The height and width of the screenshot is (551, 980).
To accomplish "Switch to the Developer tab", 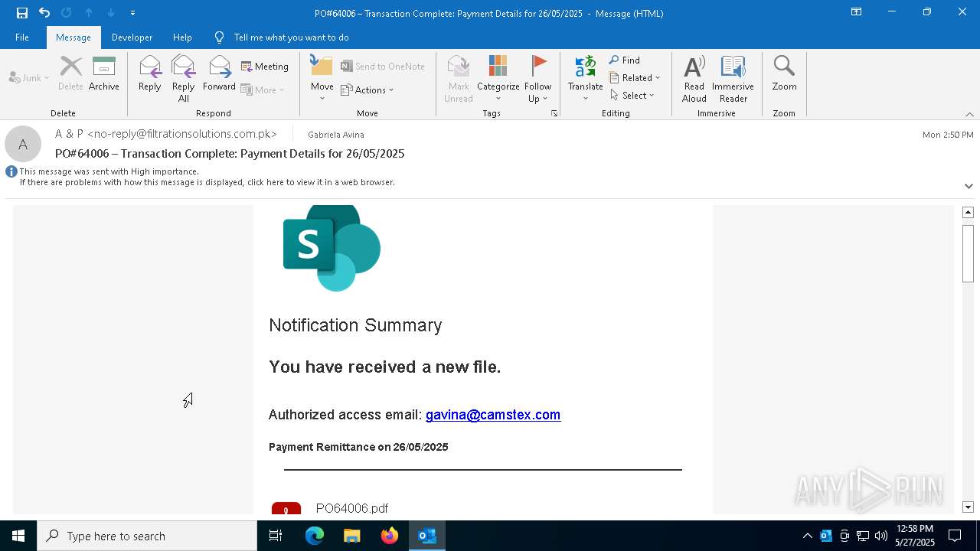I will tap(132, 37).
